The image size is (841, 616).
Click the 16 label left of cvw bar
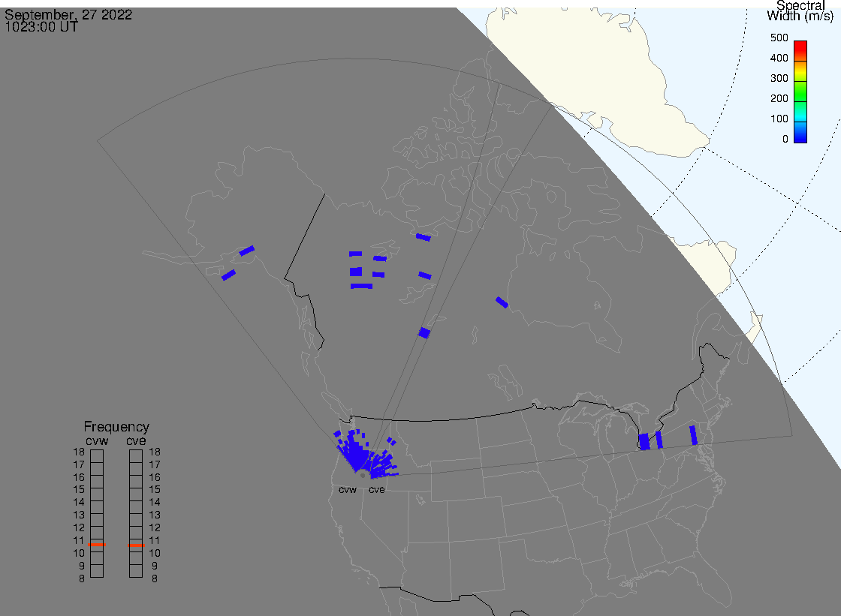79,477
